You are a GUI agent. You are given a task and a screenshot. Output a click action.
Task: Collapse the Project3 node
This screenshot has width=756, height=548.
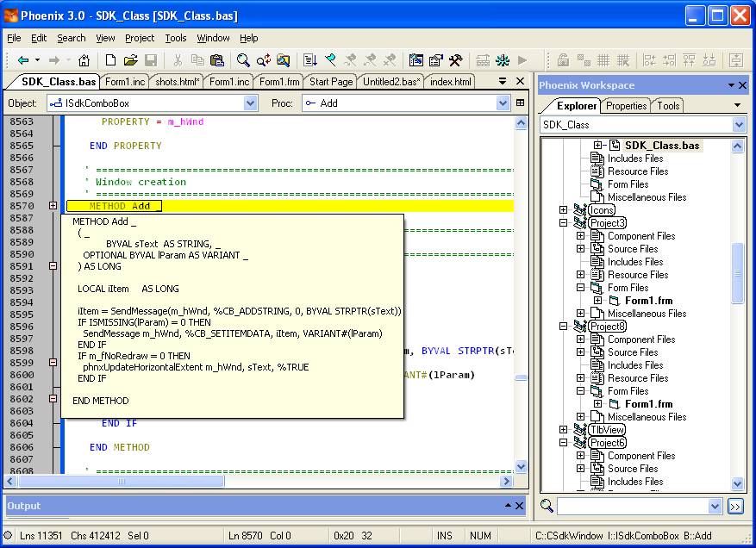tap(563, 222)
